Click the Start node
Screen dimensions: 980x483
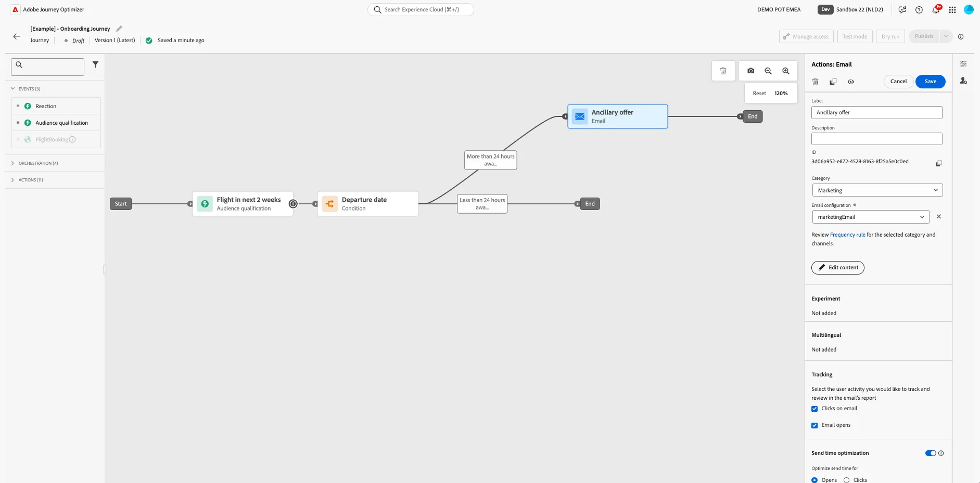click(x=121, y=204)
